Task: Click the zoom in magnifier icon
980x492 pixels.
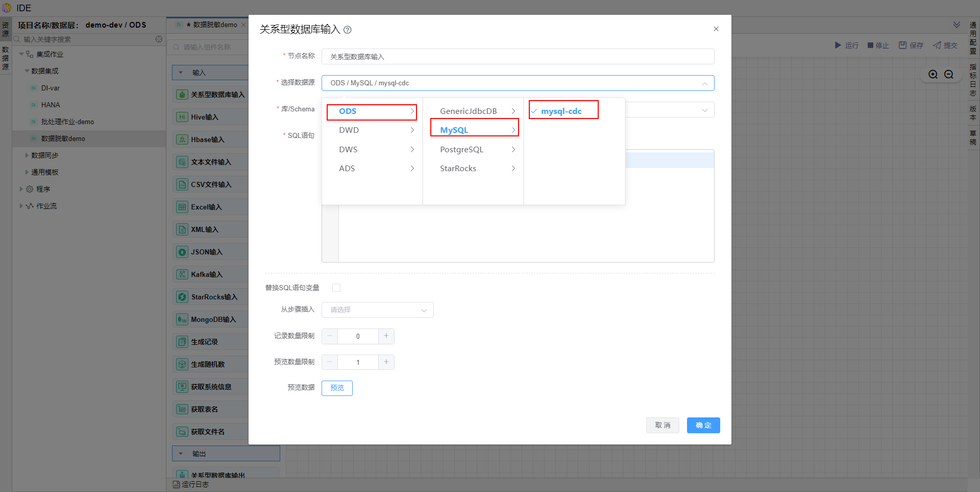Action: [x=933, y=75]
